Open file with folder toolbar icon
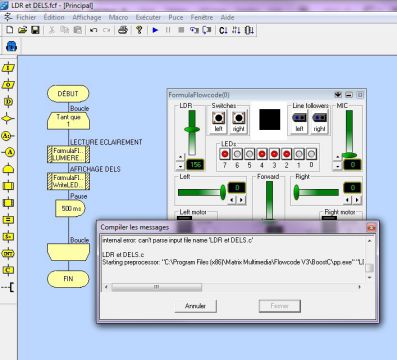 22,30
